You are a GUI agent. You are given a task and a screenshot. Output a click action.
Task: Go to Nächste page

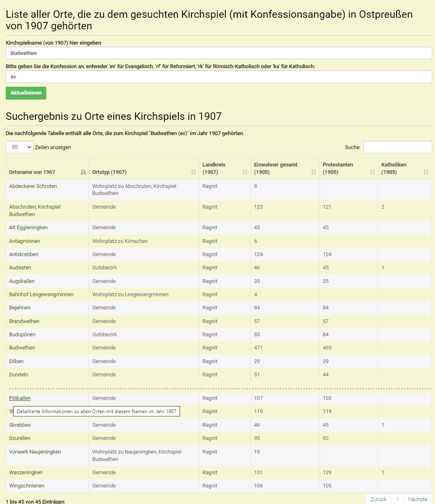pyautogui.click(x=417, y=499)
